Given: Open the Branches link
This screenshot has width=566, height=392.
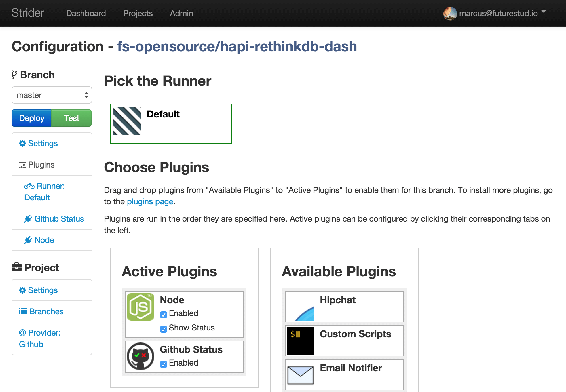Looking at the screenshot, I should (52, 311).
